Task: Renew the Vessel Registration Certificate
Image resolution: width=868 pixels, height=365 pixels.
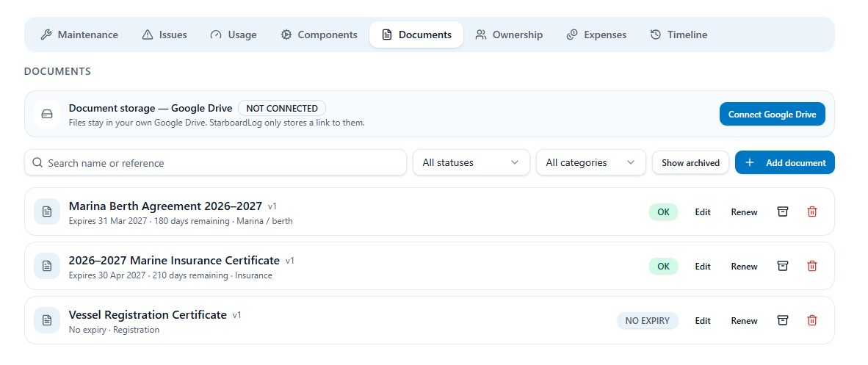Action: (x=744, y=321)
